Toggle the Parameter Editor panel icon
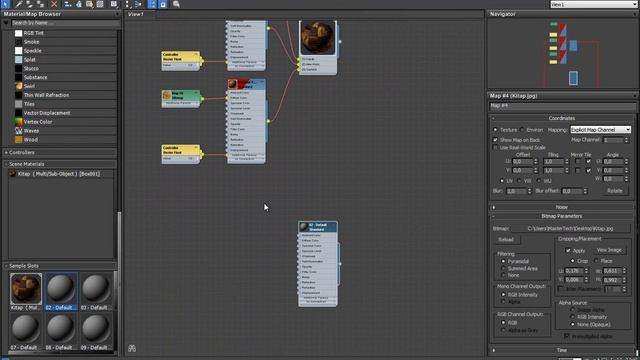 click(x=162, y=4)
